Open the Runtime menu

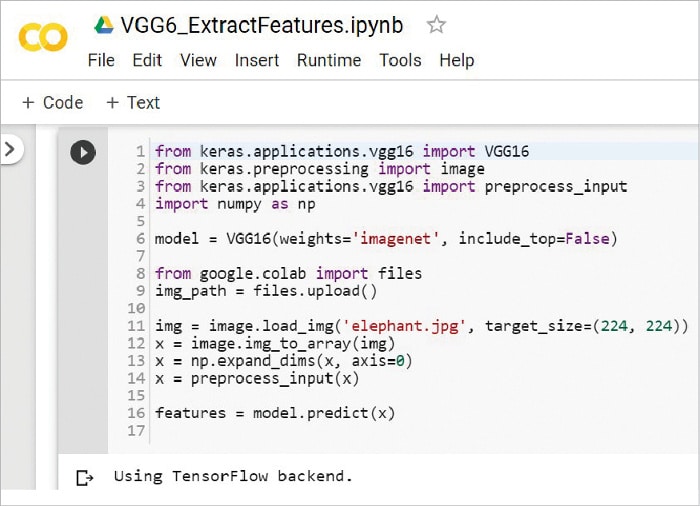point(329,61)
